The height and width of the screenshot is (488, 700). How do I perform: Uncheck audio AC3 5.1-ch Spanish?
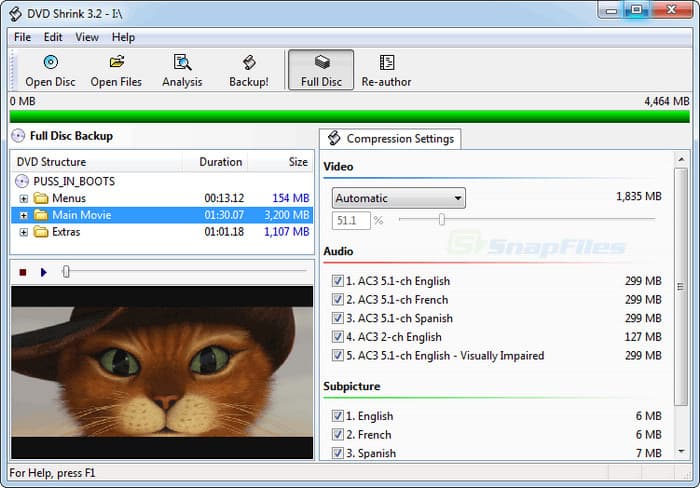point(338,318)
